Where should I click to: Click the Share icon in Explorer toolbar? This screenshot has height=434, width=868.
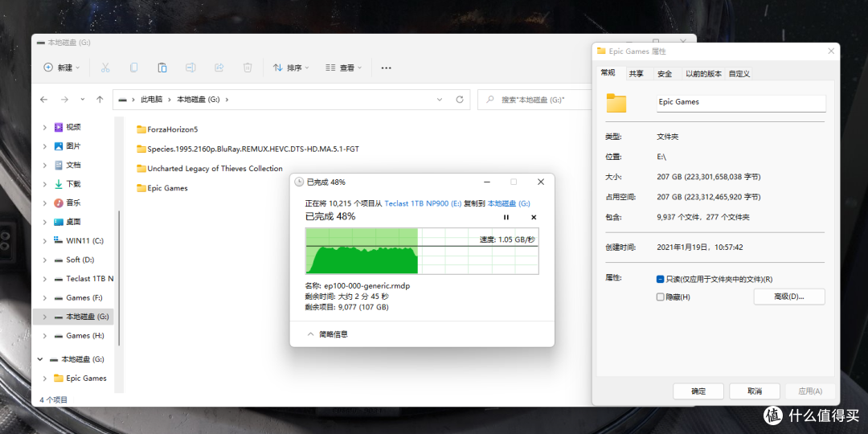(219, 68)
